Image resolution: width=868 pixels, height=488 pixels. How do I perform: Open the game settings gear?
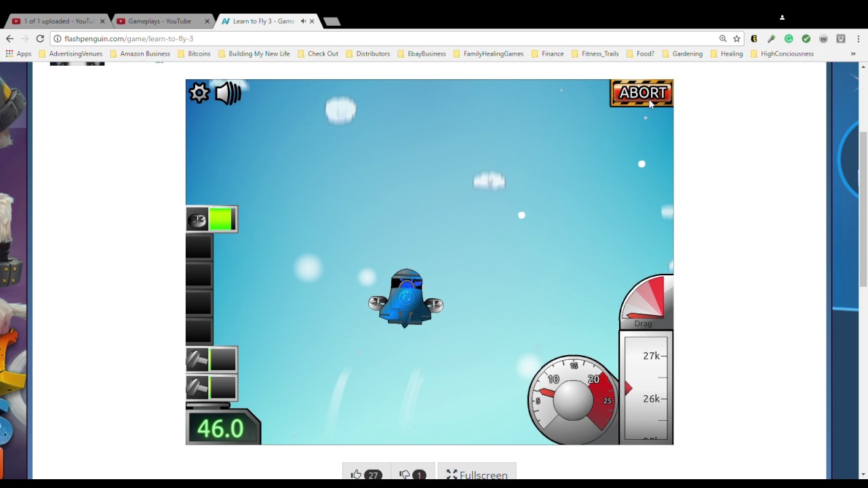pyautogui.click(x=199, y=93)
